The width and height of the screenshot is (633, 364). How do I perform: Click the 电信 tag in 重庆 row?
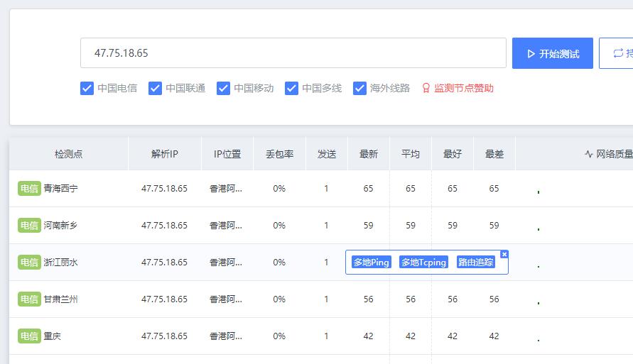29,336
